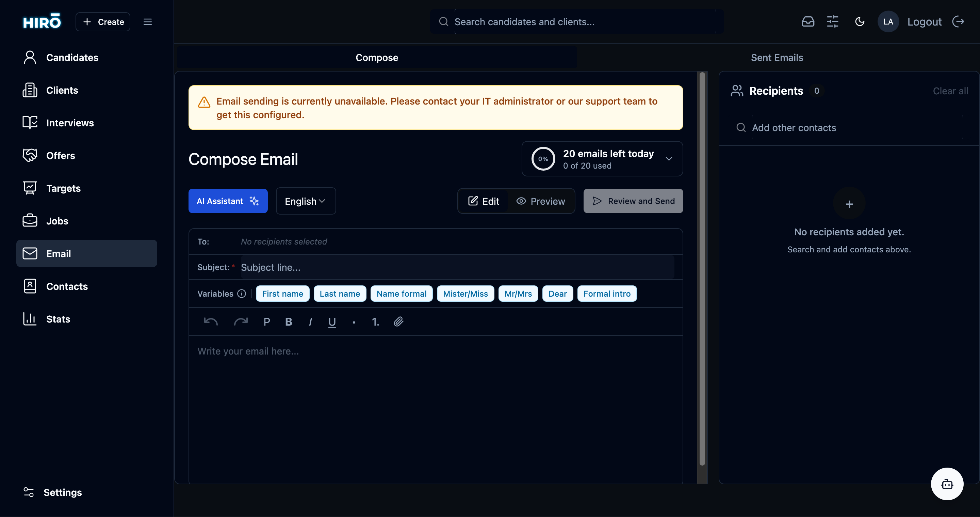980x517 pixels.
Task: Click the redo arrow in editor toolbar
Action: [x=241, y=322]
